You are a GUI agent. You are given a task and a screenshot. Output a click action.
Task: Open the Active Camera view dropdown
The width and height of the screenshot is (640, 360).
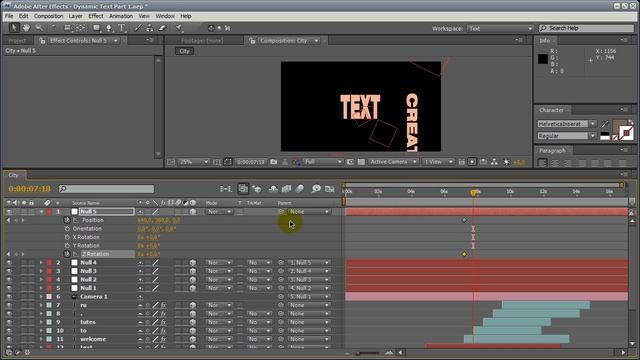tap(393, 162)
